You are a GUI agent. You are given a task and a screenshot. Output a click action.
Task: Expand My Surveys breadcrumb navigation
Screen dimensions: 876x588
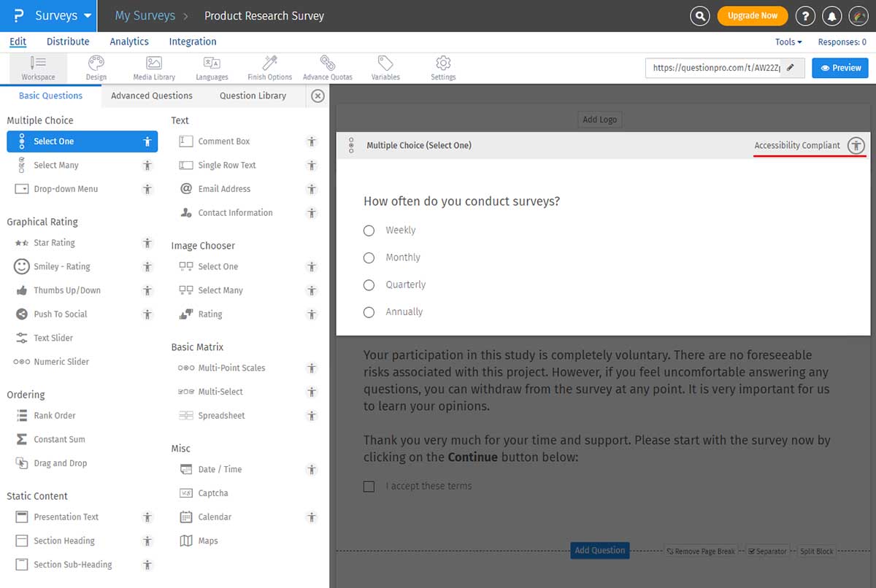143,15
